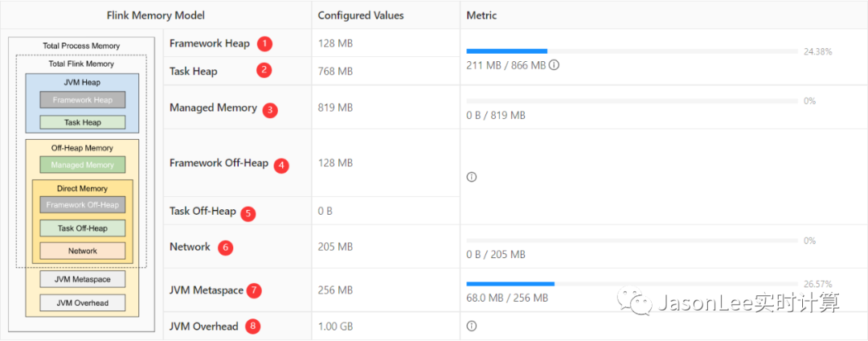Screen dimensions: 868x341
Task: Click red badge number 4 beside Framework Off-Heap
Action: pos(281,165)
